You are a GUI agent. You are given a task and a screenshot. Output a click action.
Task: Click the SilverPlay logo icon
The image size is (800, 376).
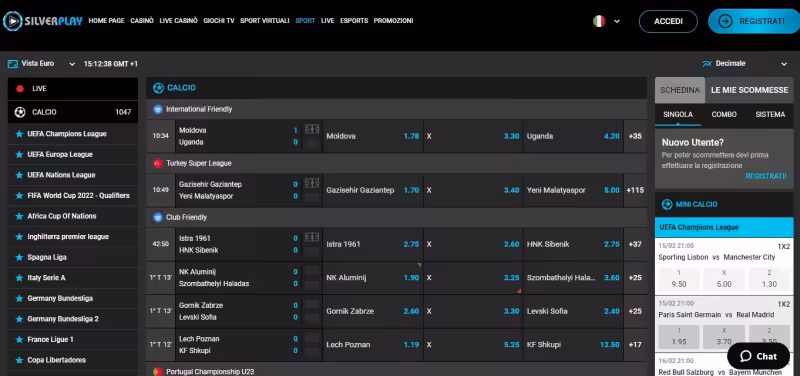click(12, 21)
